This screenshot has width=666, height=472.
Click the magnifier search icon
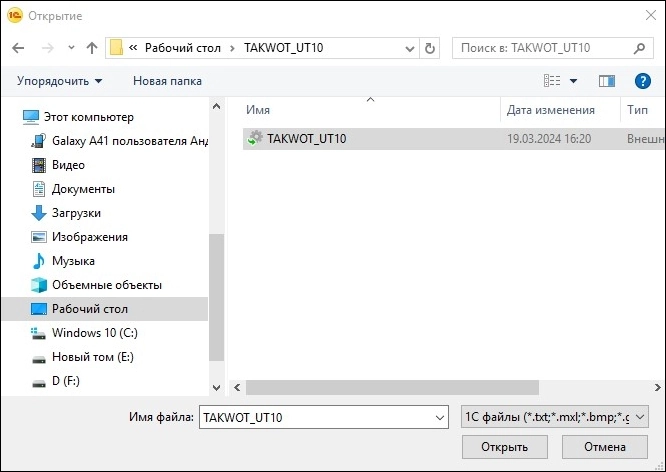pyautogui.click(x=639, y=48)
